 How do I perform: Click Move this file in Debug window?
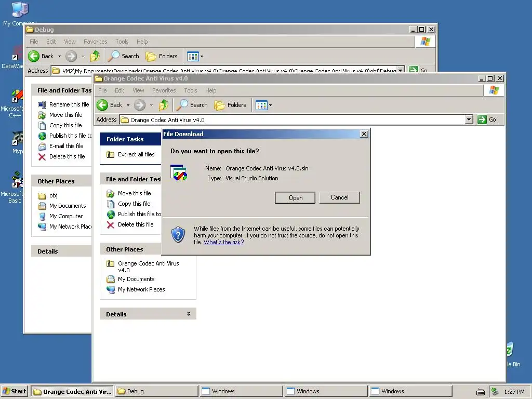[x=60, y=115]
